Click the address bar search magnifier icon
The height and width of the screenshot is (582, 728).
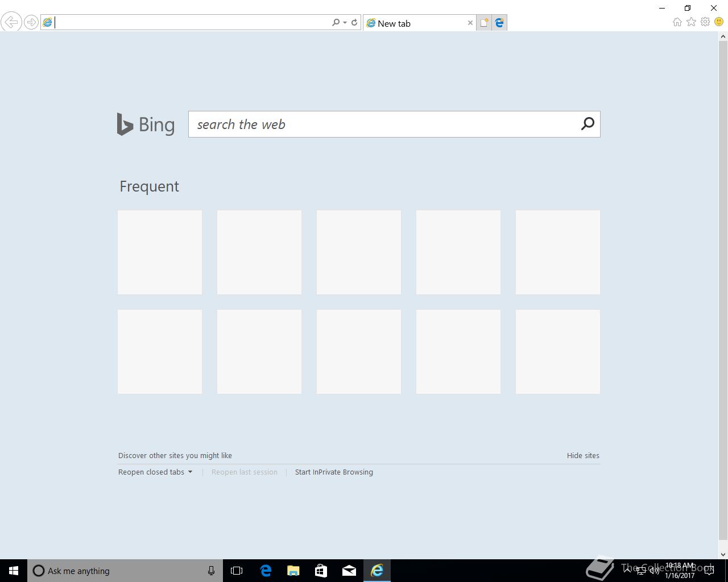336,22
